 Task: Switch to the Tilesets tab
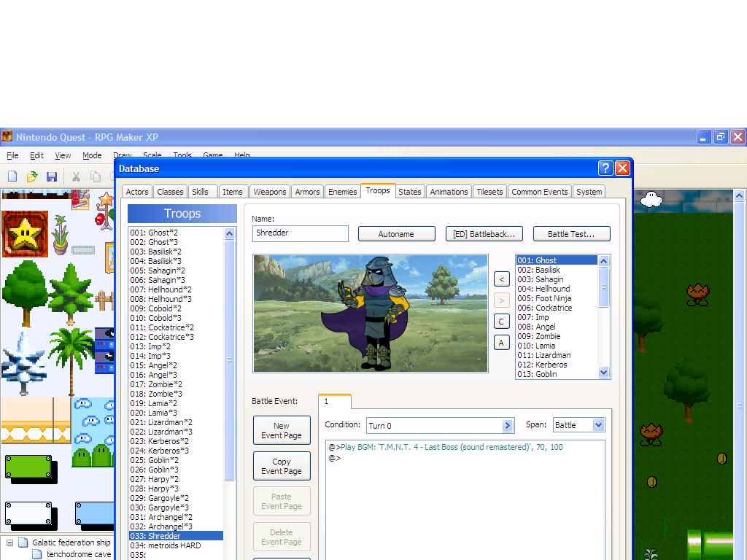click(x=489, y=192)
